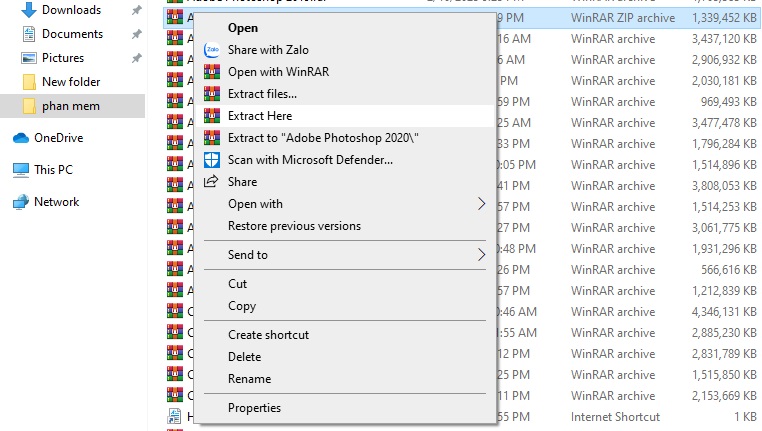Image resolution: width=762 pixels, height=431 pixels.
Task: Open Pictures in Quick access
Action: pos(62,58)
